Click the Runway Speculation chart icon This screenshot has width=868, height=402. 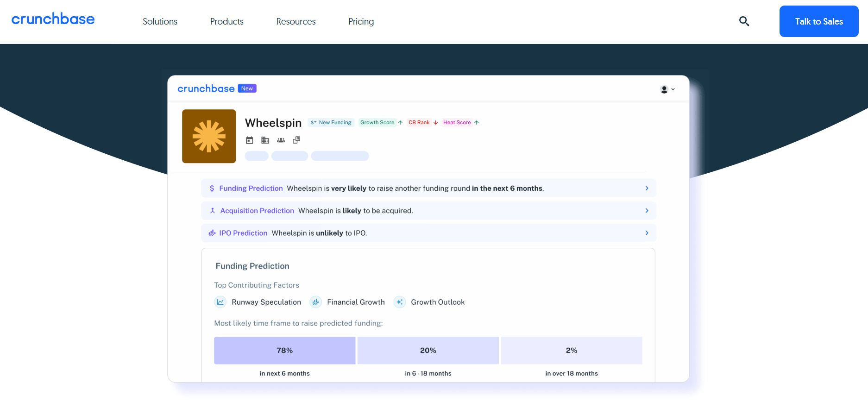coord(220,302)
